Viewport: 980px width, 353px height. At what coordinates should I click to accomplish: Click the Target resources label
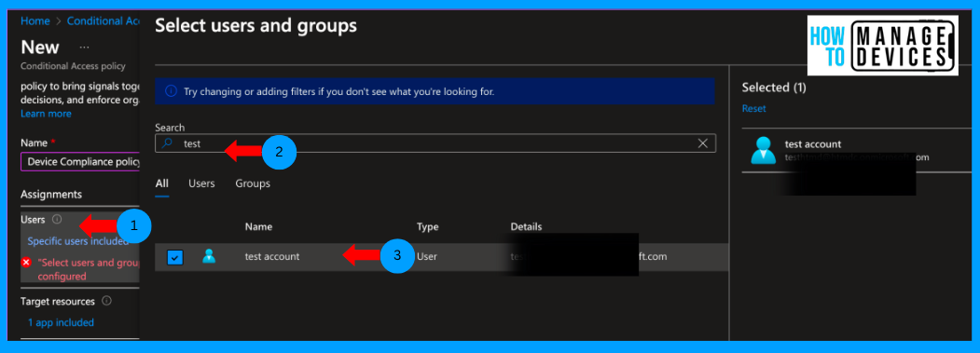[x=58, y=301]
